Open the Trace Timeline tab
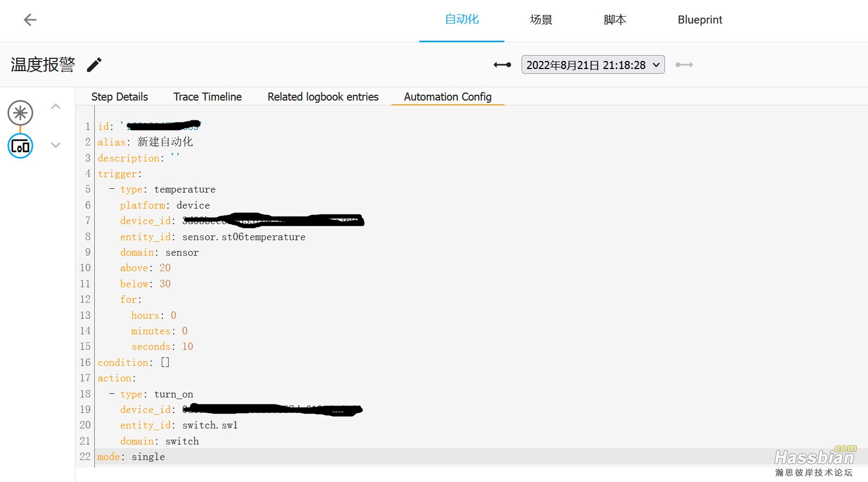 point(207,97)
